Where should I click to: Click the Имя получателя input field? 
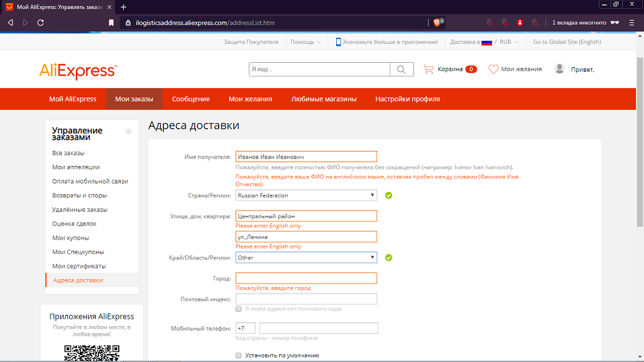pyautogui.click(x=306, y=156)
